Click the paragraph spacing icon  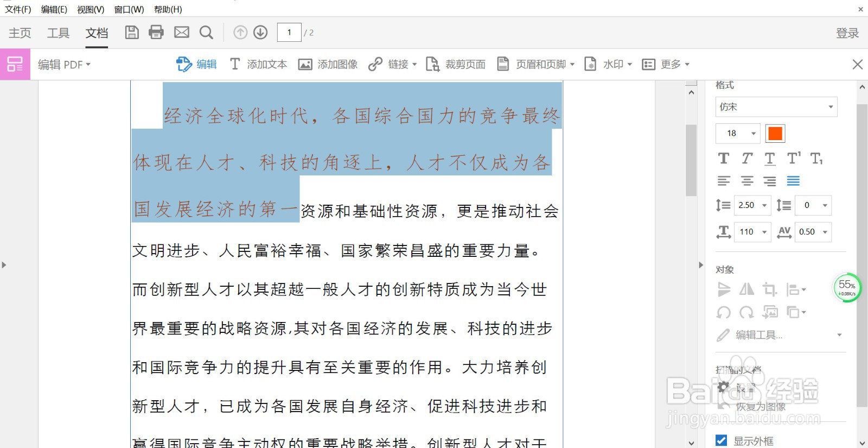point(783,205)
